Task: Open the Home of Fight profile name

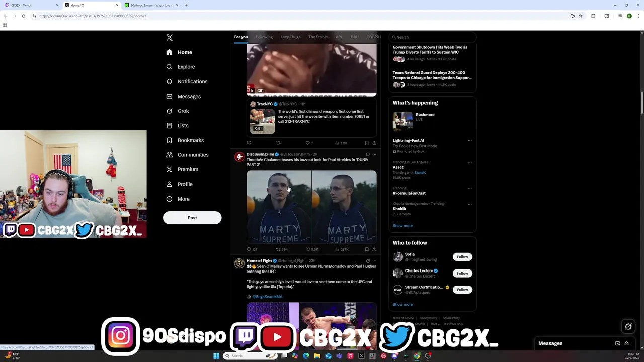Action: 259,261
